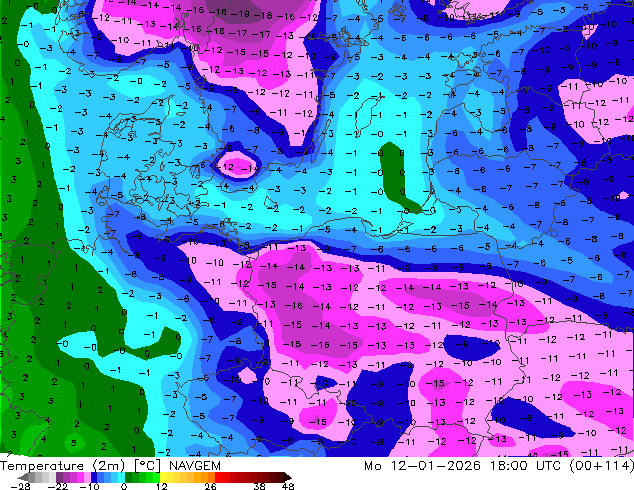Click the forecast offset "(00+114)"

(x=601, y=466)
